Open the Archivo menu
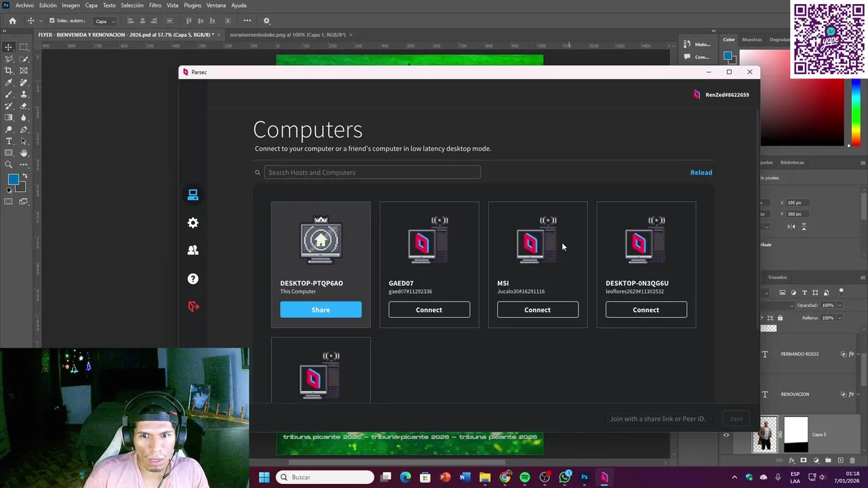The image size is (868, 488). (24, 5)
